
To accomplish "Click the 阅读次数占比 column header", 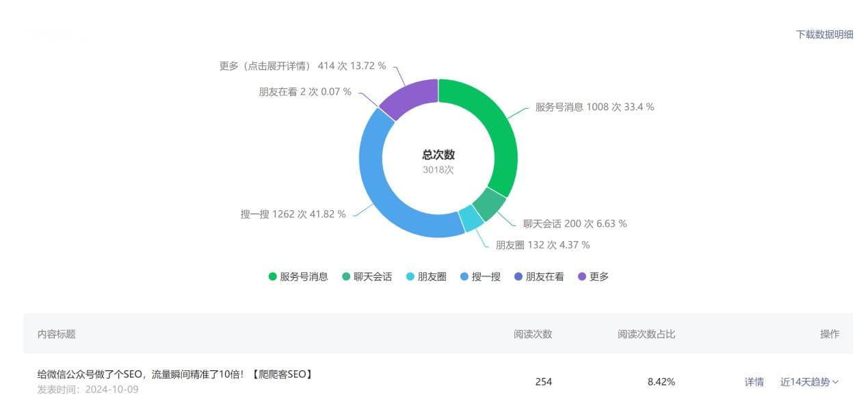I will coord(646,334).
